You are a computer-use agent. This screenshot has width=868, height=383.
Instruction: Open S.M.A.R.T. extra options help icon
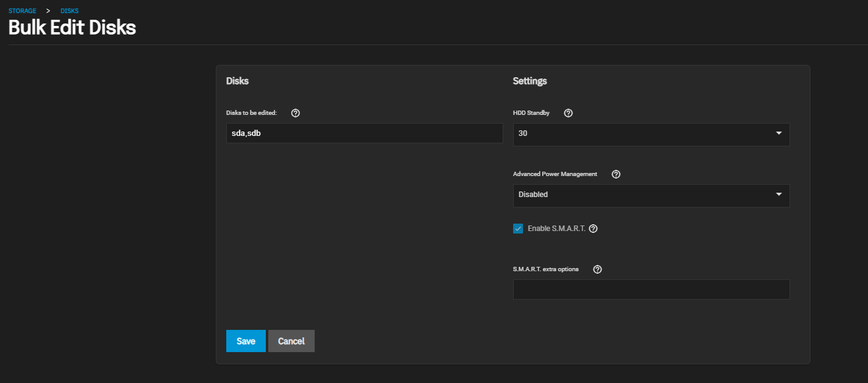[597, 269]
